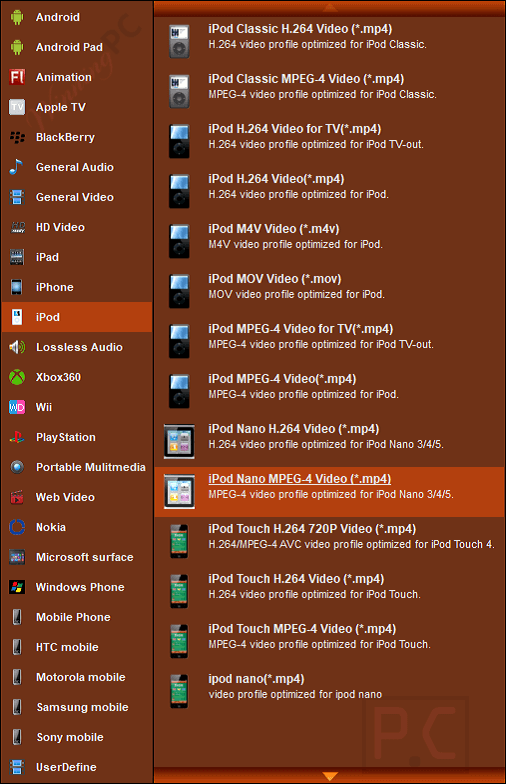The width and height of the screenshot is (506, 784).
Task: Click the Android Pad robot icon
Action: [17, 47]
